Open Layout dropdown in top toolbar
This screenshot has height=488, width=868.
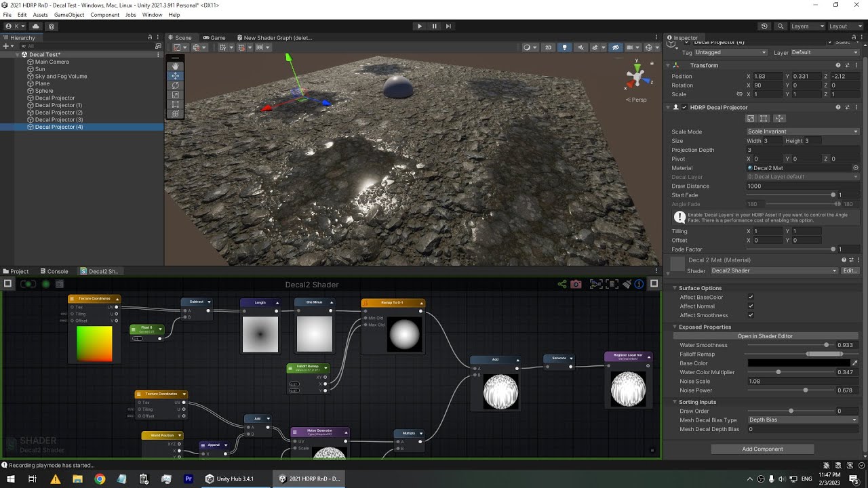coord(844,26)
